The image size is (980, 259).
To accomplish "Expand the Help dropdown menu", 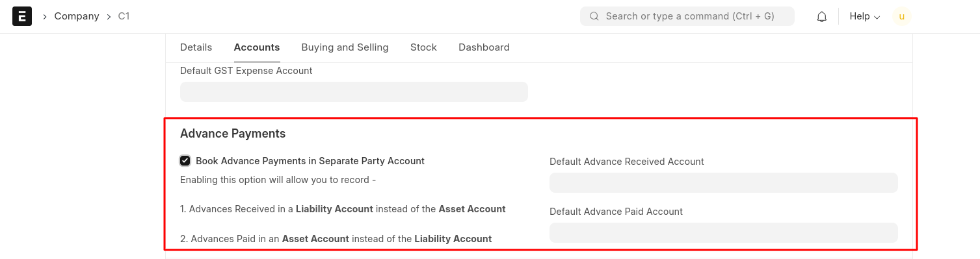I will coord(865,16).
